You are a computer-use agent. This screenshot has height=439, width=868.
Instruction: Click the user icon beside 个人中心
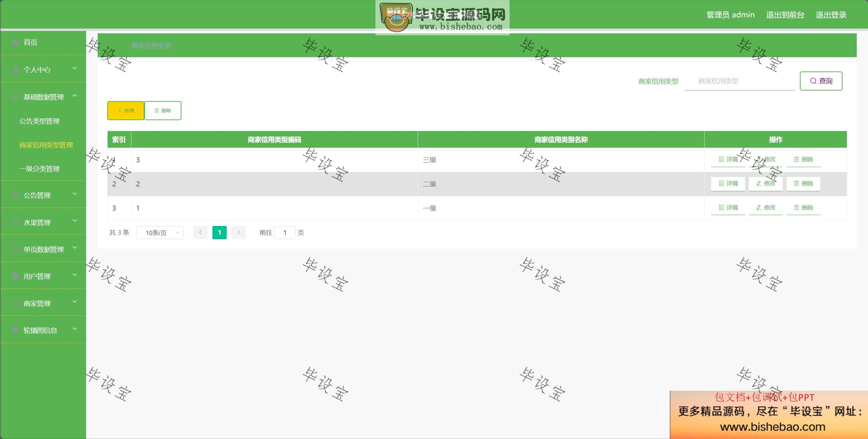[x=15, y=70]
